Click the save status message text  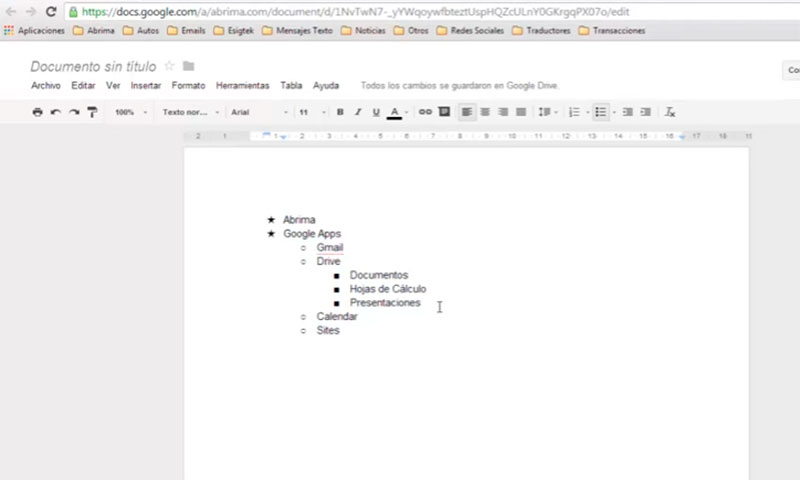[x=460, y=85]
